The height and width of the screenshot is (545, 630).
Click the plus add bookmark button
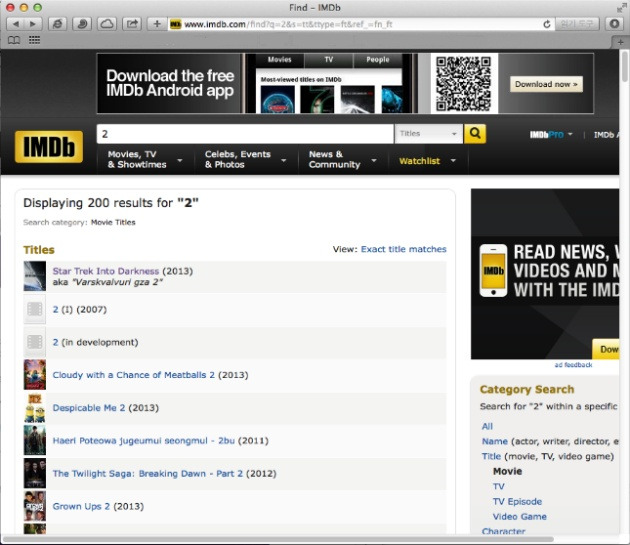click(x=157, y=24)
